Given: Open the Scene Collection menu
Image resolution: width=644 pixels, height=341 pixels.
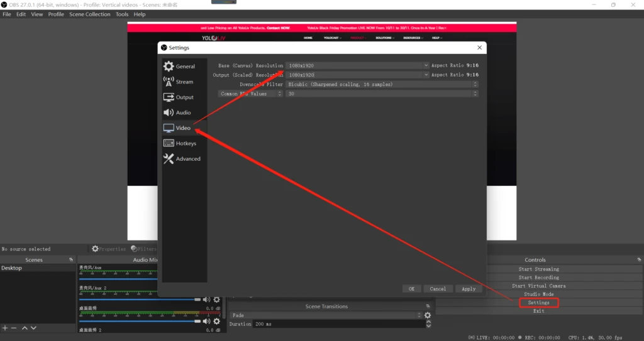Looking at the screenshot, I should (x=89, y=14).
